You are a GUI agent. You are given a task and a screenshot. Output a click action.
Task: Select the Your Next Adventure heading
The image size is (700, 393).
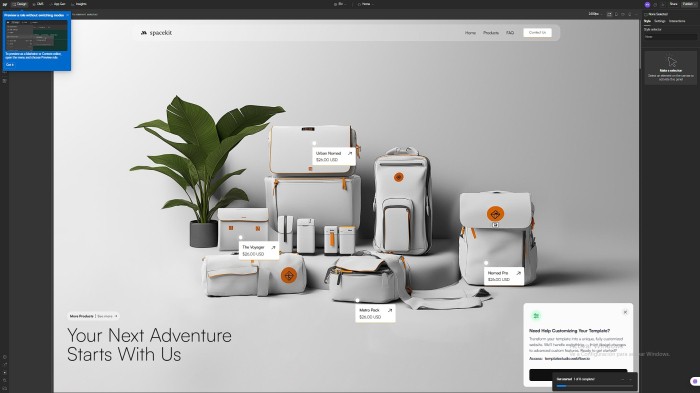tap(149, 345)
